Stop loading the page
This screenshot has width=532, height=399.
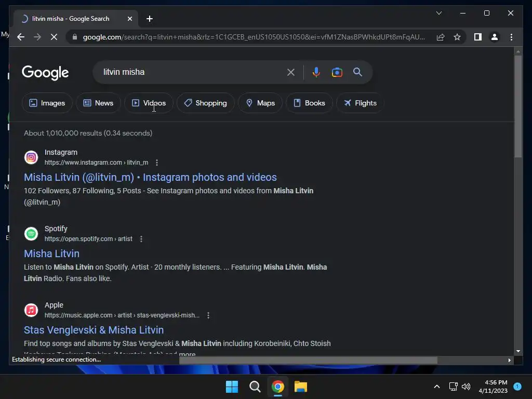tap(54, 37)
